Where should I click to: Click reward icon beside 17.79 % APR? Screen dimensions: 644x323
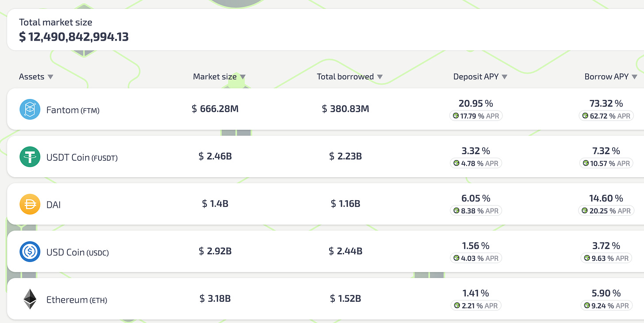tap(456, 116)
